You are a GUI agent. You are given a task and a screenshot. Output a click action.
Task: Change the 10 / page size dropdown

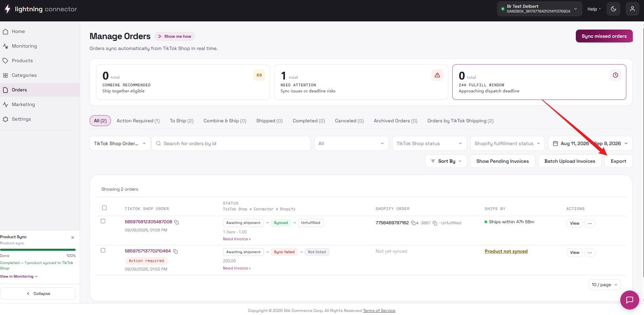pos(605,285)
